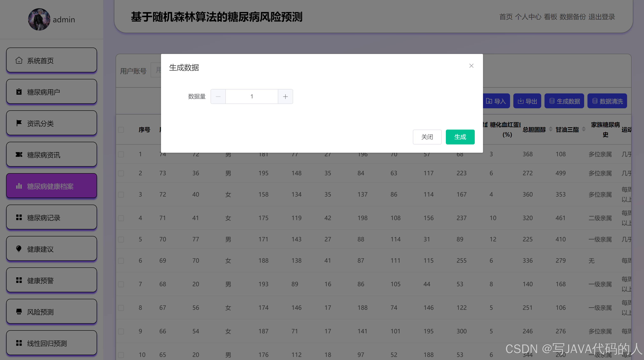Click the admin avatar picture
This screenshot has height=360, width=644.
[39, 19]
